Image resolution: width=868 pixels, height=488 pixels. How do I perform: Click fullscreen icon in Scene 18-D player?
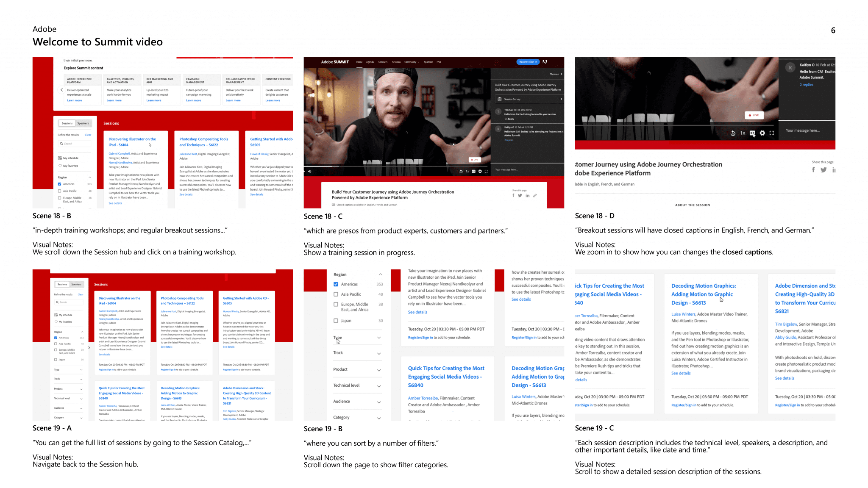pos(772,133)
